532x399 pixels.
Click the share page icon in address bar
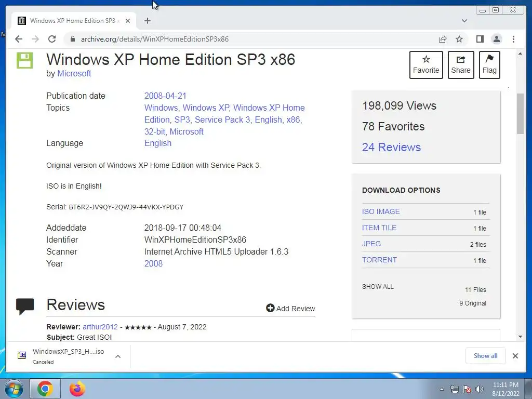443,39
